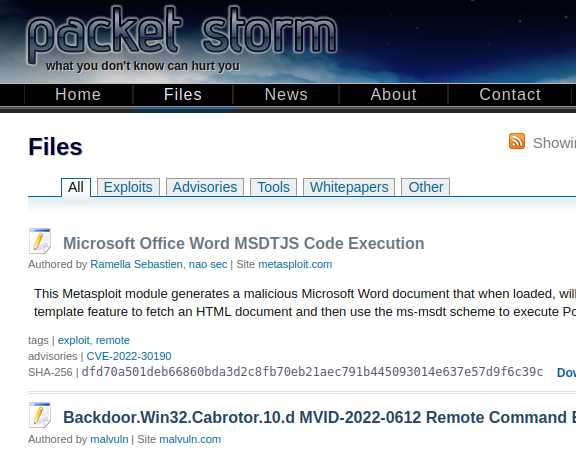Select the All files tab

(x=76, y=187)
